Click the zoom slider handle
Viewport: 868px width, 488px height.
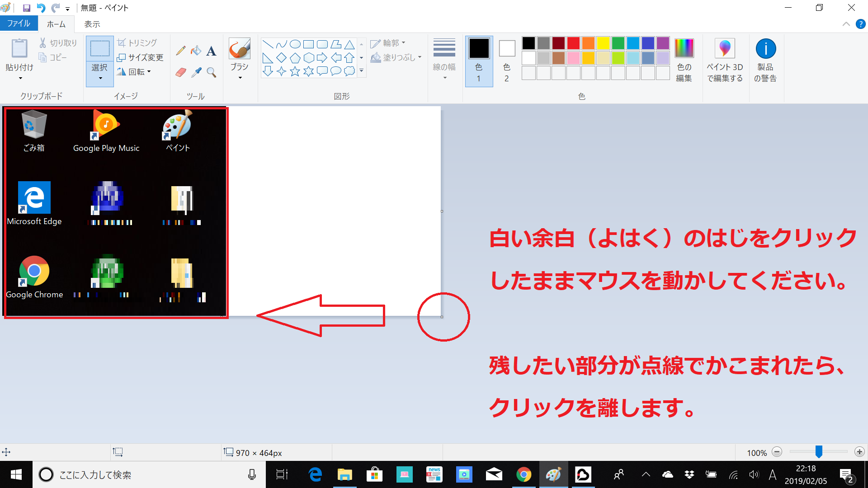tap(819, 451)
